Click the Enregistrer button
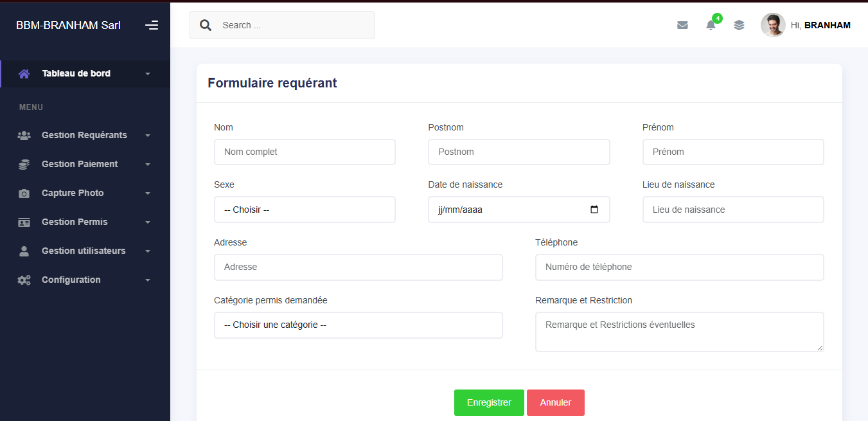Viewport: 868px width, 421px height. click(489, 402)
